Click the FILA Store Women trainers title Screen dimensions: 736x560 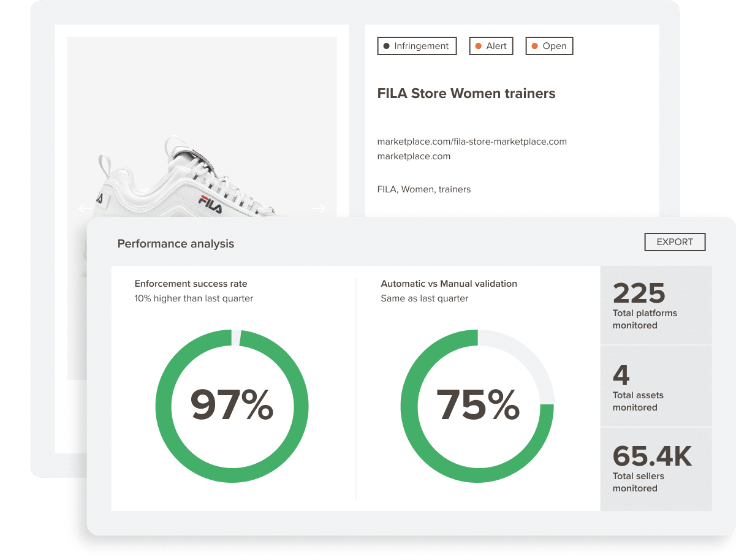466,94
